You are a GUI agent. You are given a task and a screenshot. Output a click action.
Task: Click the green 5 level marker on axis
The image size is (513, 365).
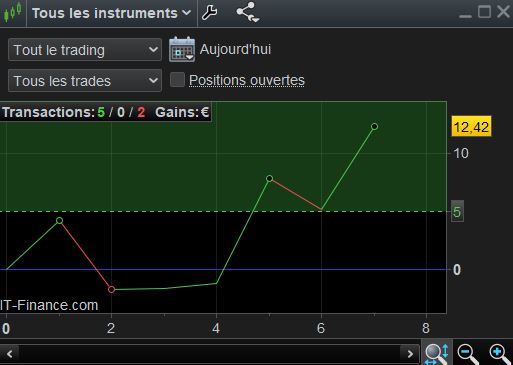click(457, 212)
